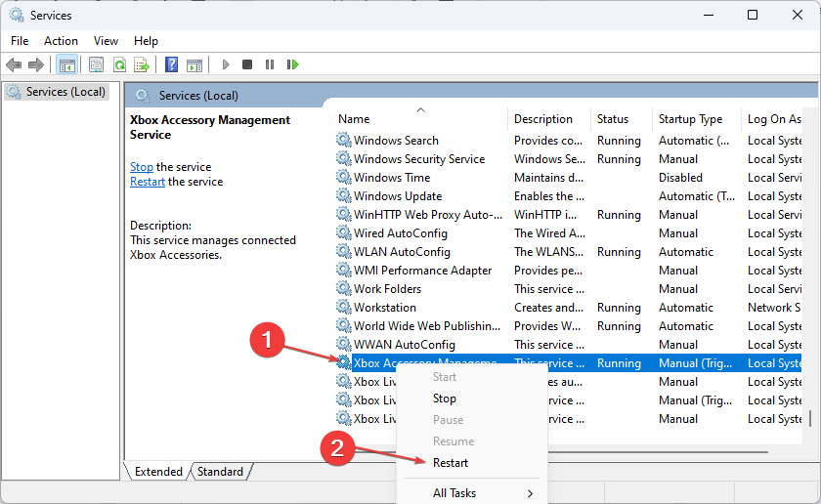Click the Restart Service green toolbar icon
The height and width of the screenshot is (504, 821).
pos(292,64)
